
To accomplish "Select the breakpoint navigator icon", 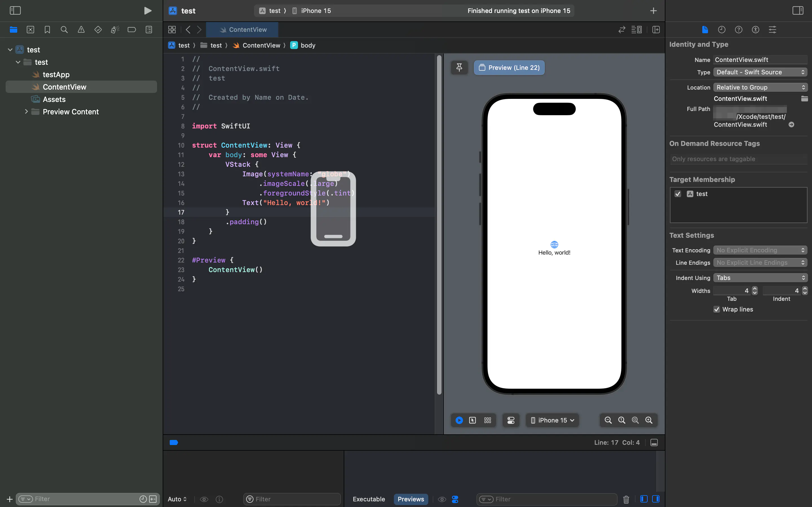I will (x=132, y=29).
